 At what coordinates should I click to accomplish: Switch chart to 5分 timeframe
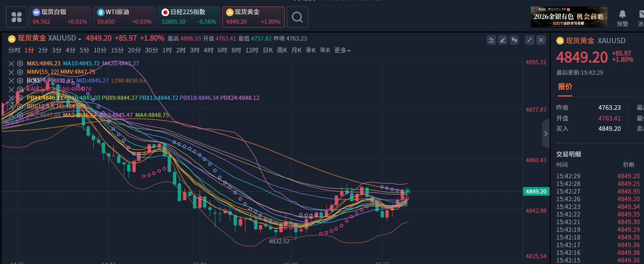84,51
